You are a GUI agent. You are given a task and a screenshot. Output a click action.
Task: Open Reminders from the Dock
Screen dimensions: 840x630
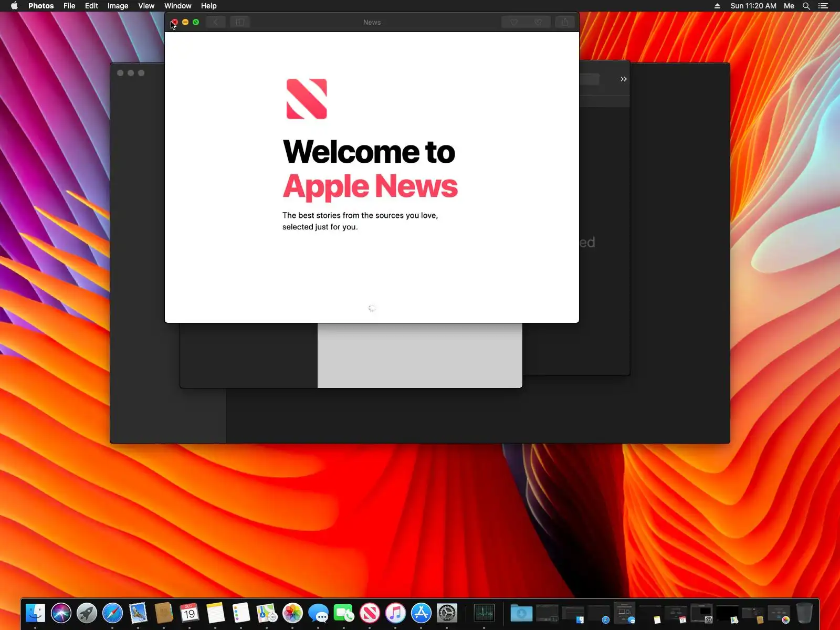tap(241, 612)
